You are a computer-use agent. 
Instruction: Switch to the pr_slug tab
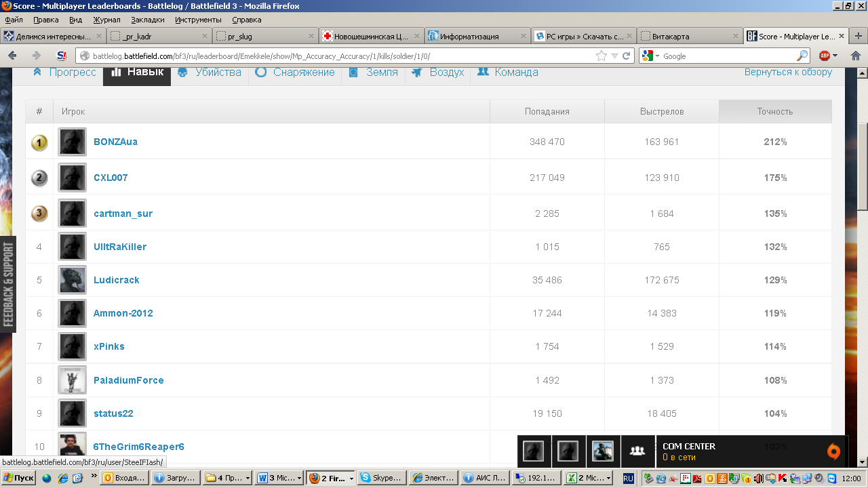(x=265, y=37)
